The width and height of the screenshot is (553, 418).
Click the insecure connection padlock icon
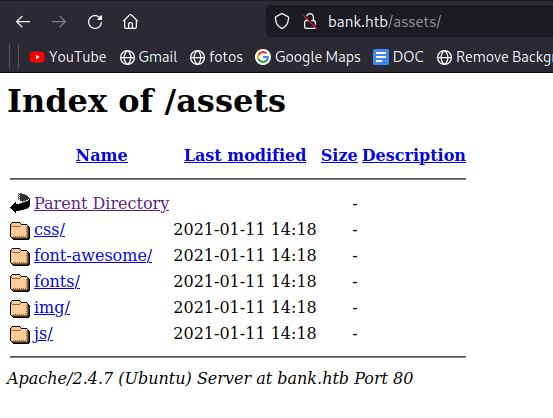[310, 22]
